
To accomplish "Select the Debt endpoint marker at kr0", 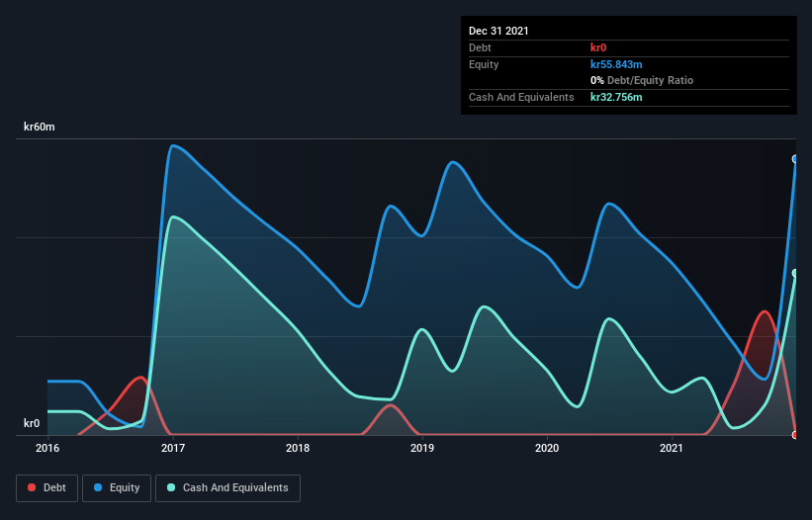I will 795,435.
